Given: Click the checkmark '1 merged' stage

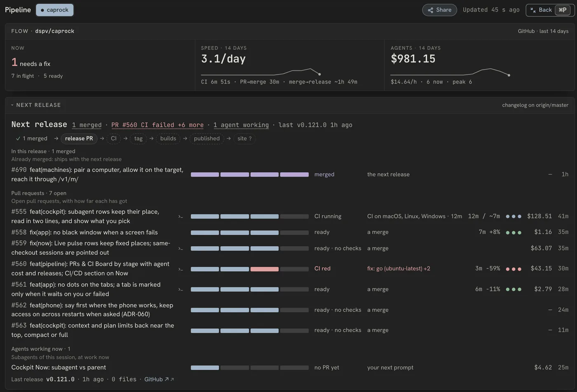Looking at the screenshot, I should [x=31, y=139].
